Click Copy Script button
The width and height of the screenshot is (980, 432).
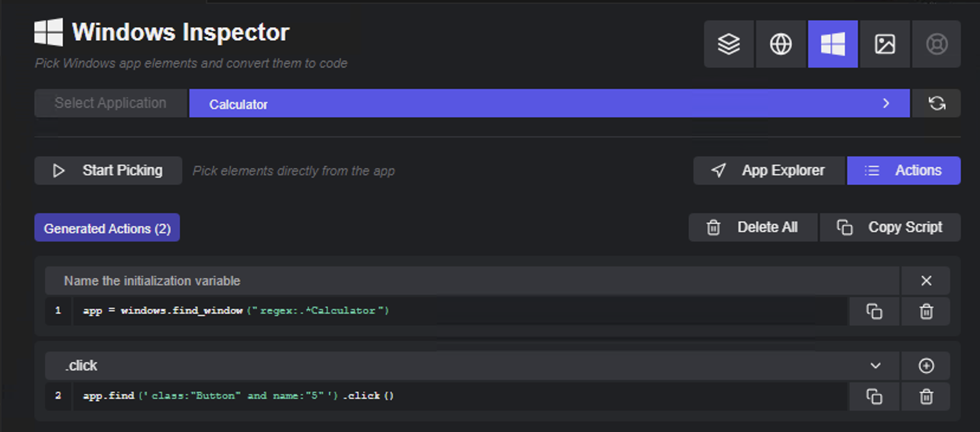click(x=890, y=227)
